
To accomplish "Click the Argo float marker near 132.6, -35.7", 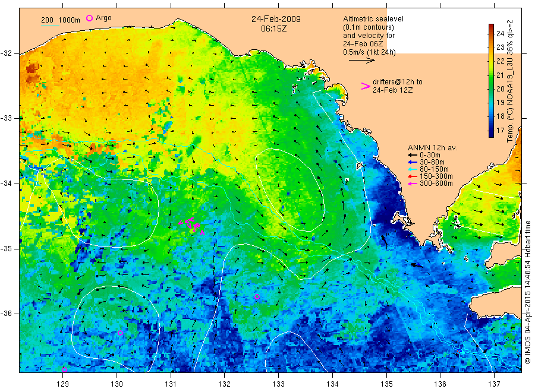I will tap(257, 297).
